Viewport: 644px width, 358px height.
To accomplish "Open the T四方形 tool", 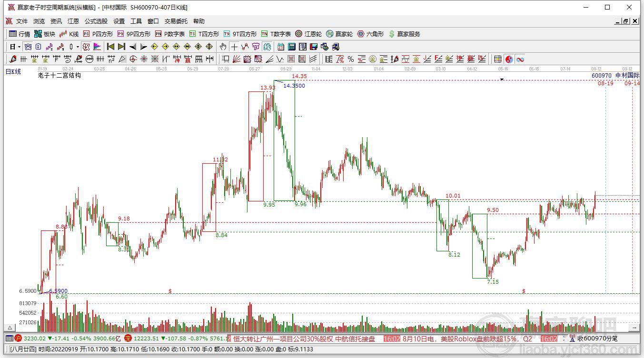I will tap(204, 34).
